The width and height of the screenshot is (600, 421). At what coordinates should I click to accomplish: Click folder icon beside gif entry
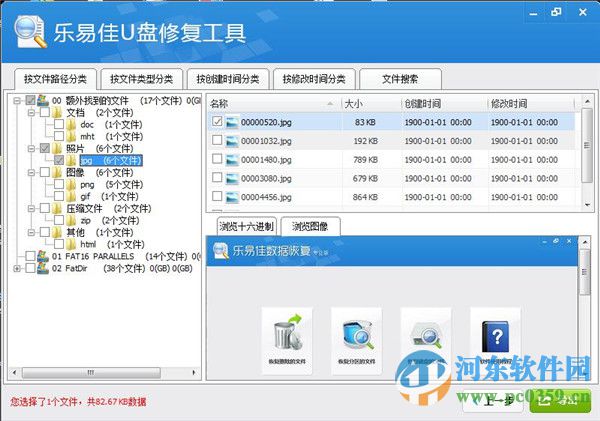pos(71,197)
